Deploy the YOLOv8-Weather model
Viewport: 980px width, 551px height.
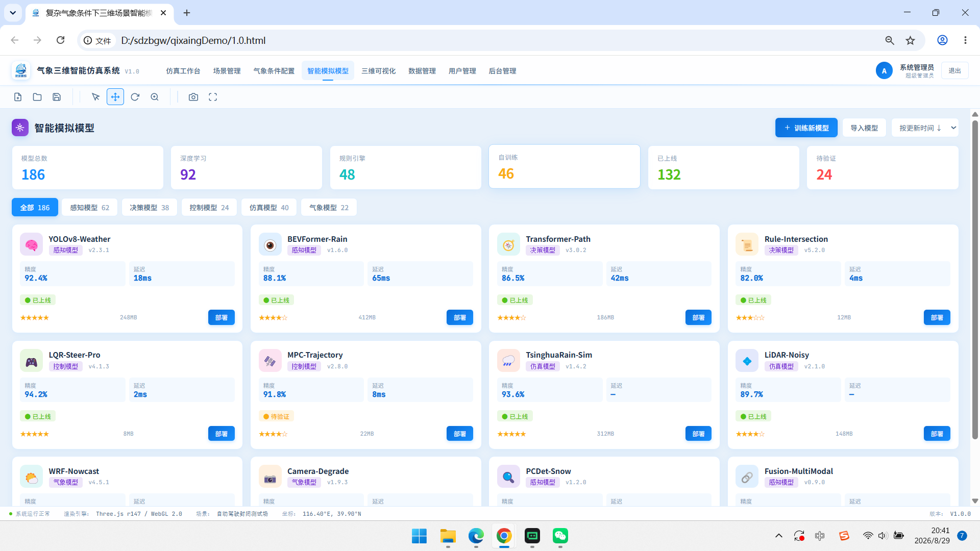[221, 317]
